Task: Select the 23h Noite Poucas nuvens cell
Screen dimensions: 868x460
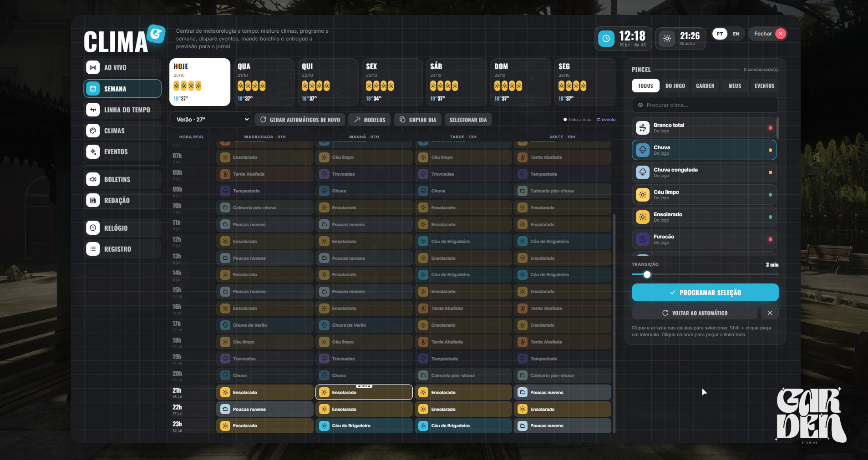Action: click(x=563, y=426)
